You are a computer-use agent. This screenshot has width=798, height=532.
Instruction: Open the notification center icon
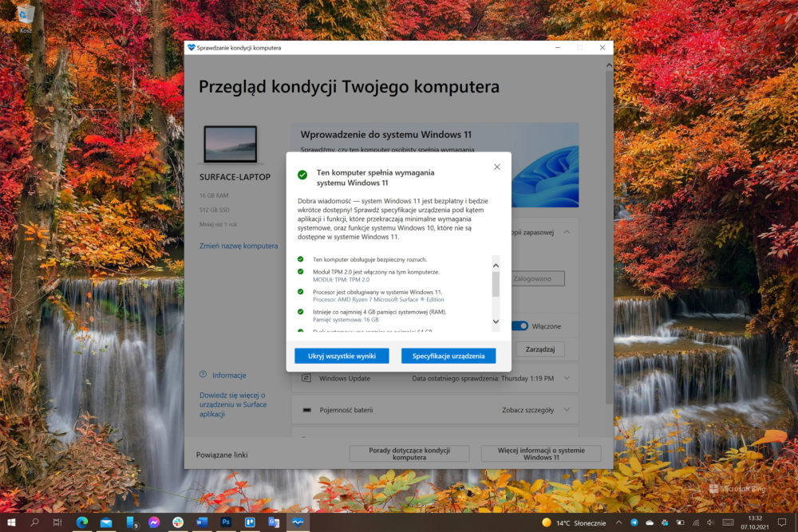click(x=782, y=522)
